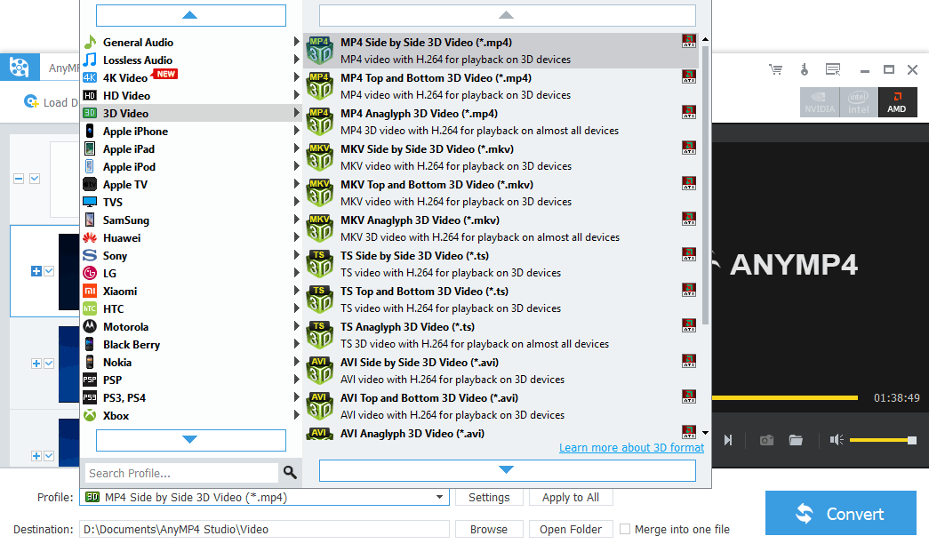Toggle the second video item's checkbox
This screenshot has height=560, width=929.
pos(49,271)
